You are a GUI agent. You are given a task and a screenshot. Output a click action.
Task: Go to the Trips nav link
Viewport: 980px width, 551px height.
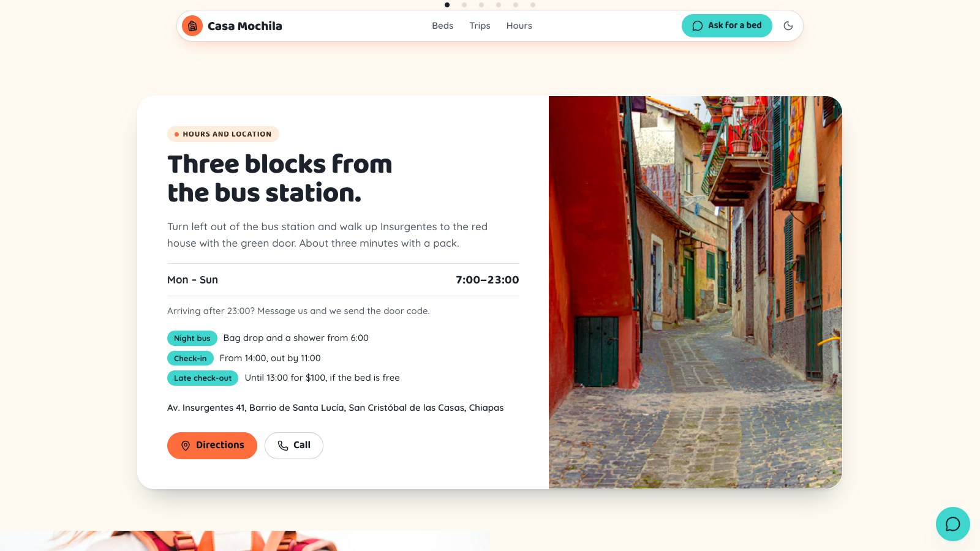tap(480, 26)
